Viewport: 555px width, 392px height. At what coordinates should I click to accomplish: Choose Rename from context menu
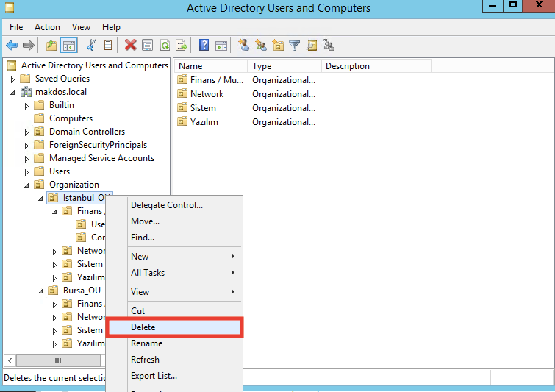pyautogui.click(x=175, y=343)
